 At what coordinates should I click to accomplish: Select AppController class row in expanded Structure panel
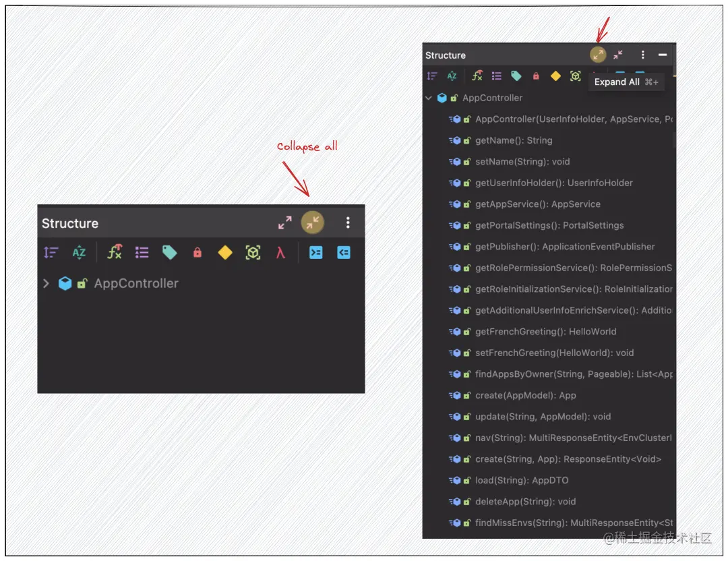(548, 98)
